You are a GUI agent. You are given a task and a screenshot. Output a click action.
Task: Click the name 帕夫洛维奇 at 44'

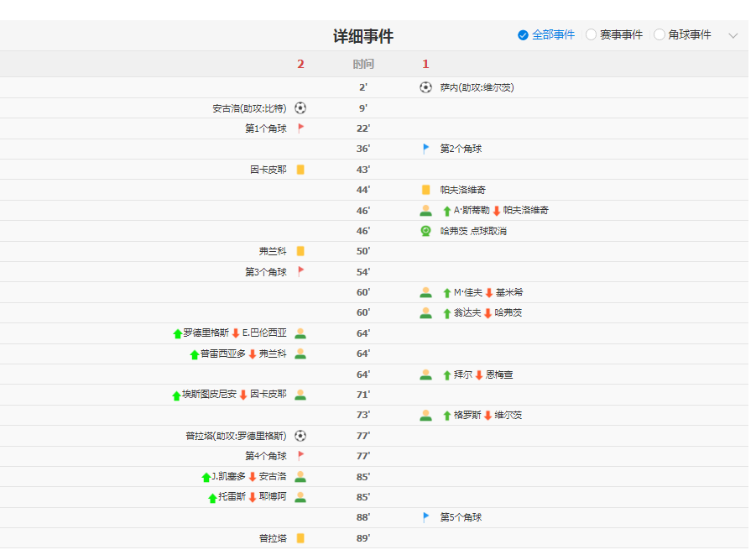click(463, 190)
